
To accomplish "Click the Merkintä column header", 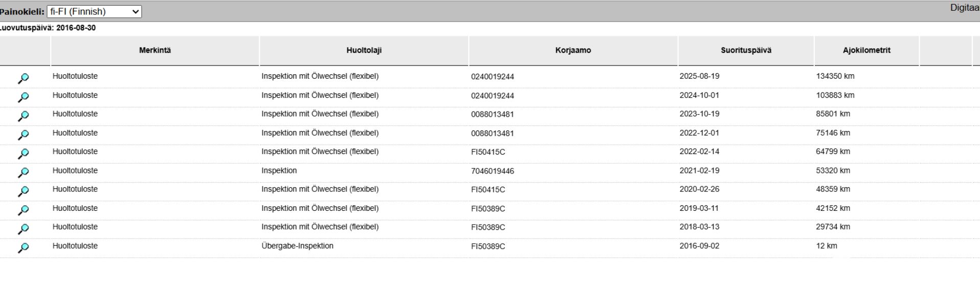I will click(155, 50).
